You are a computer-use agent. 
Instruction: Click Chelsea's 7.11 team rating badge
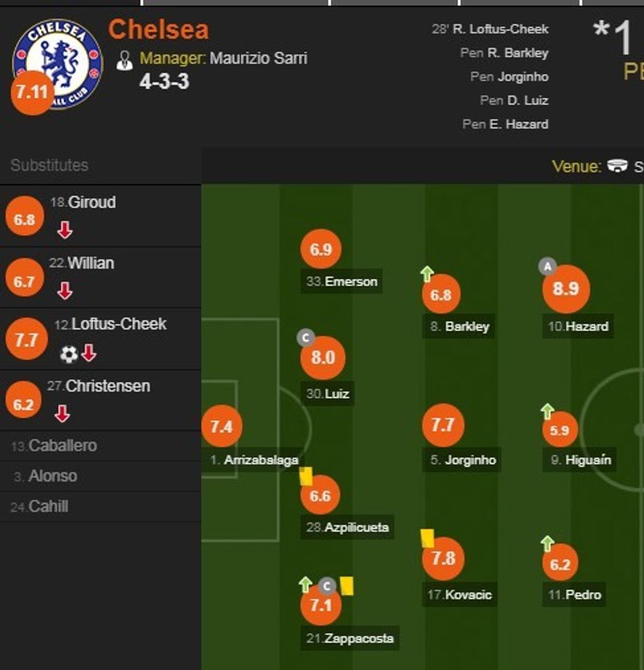point(32,93)
